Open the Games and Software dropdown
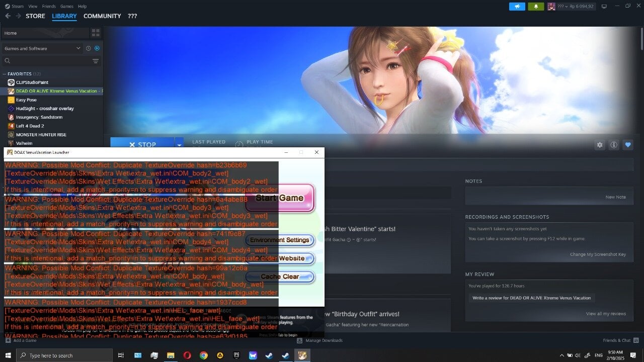644x362 pixels. [x=42, y=48]
